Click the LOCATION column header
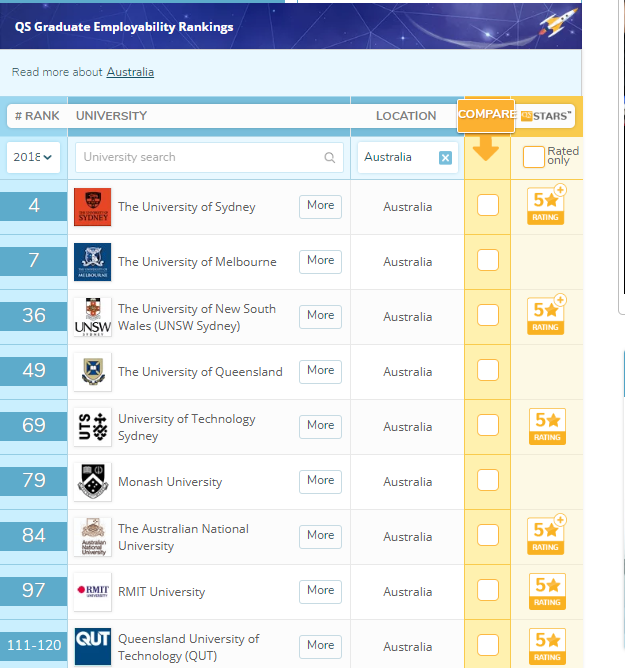This screenshot has height=668, width=625. click(406, 116)
